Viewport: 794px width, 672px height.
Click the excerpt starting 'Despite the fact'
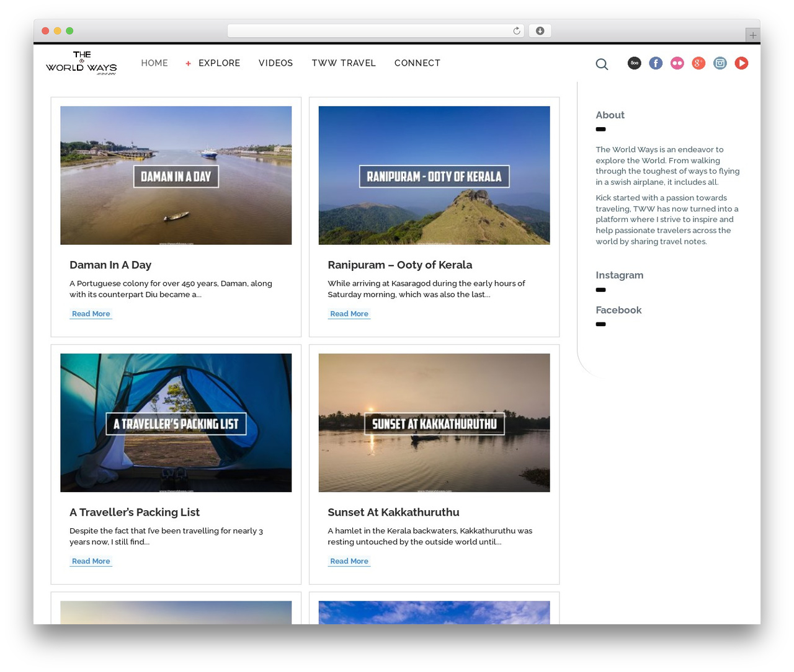(x=166, y=536)
